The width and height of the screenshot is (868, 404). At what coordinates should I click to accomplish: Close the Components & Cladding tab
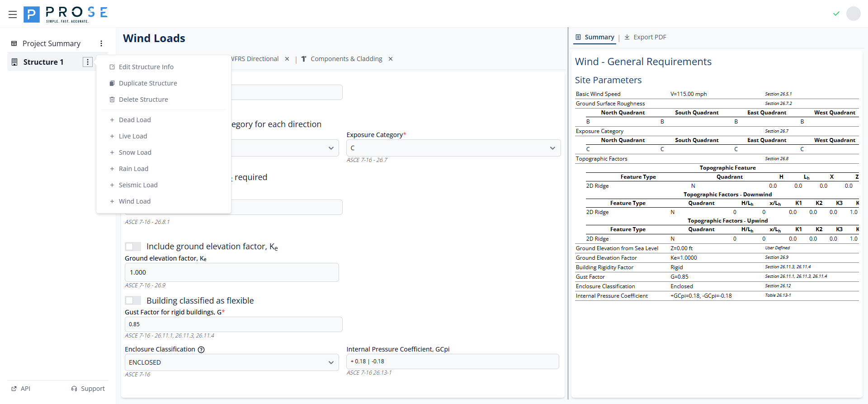click(391, 59)
